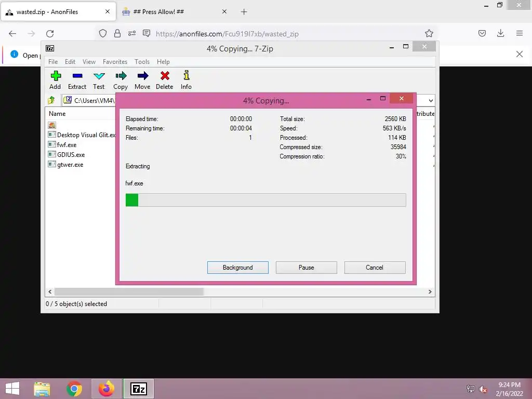Click the Add toolbar icon in 7-Zip
This screenshot has height=399, width=532.
pyautogui.click(x=55, y=80)
